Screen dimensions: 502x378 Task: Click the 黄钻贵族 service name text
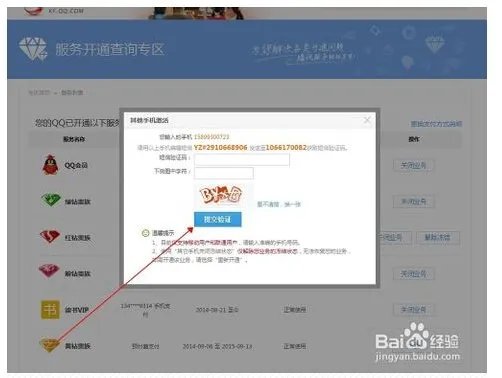pos(78,346)
